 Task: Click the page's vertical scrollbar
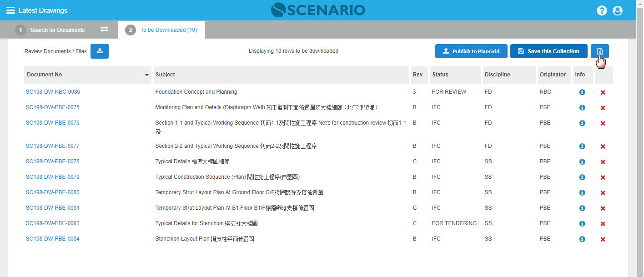640,136
